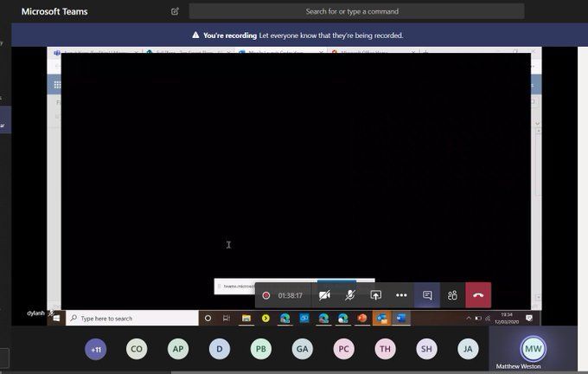Click the "Type here to search" taskbar box
Viewport: 588px width, 374px height.
132,319
